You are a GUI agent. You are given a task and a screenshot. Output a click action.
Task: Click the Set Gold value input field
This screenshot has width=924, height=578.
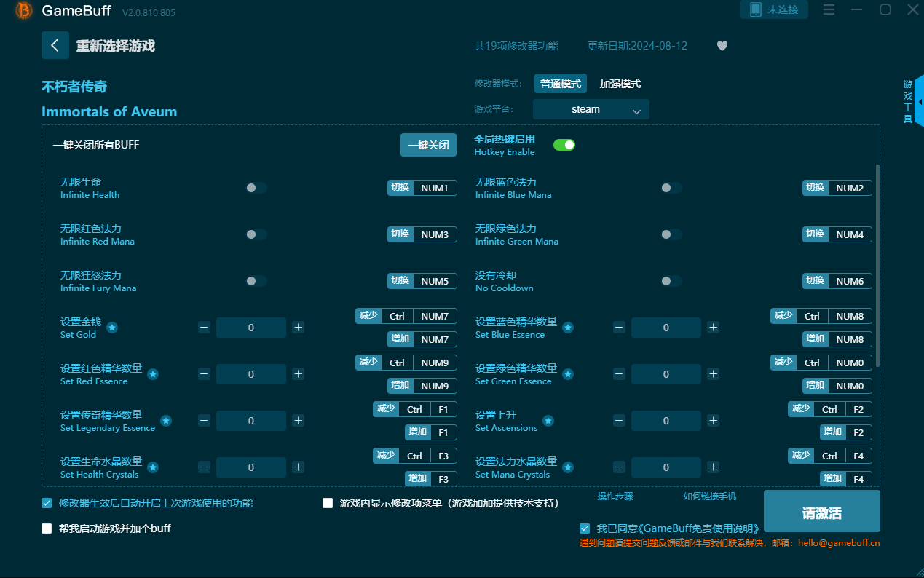[251, 328]
